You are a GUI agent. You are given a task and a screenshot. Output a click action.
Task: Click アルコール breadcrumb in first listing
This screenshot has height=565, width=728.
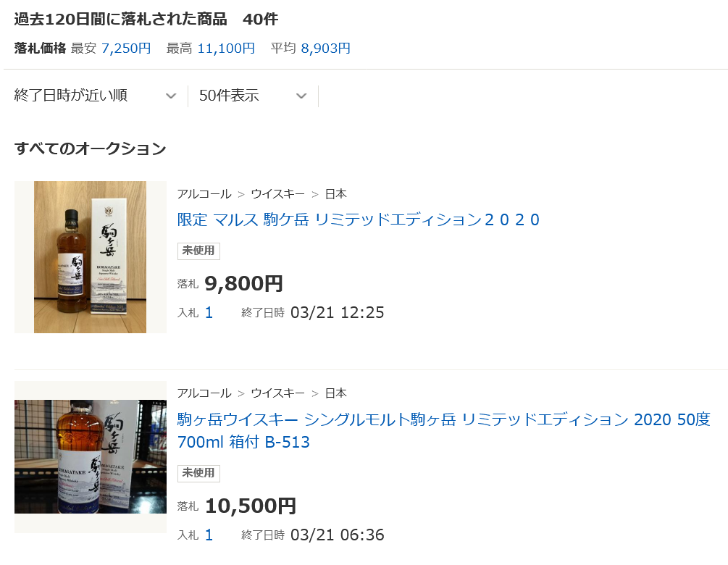pos(204,194)
